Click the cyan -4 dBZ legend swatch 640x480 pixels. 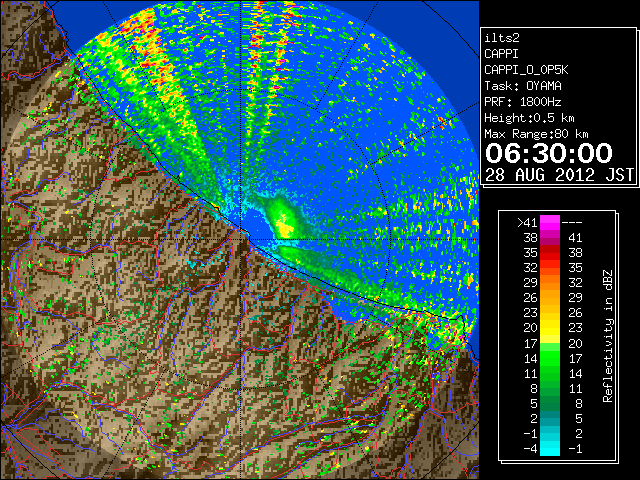(550, 449)
